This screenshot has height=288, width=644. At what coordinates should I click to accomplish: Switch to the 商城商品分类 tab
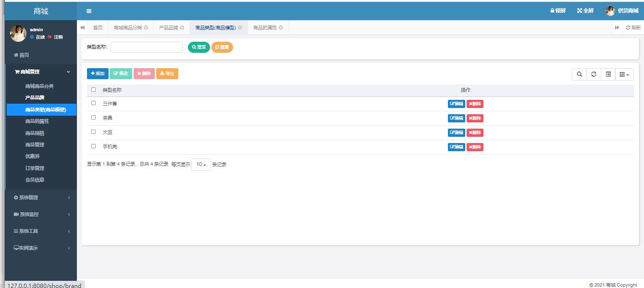pyautogui.click(x=128, y=28)
